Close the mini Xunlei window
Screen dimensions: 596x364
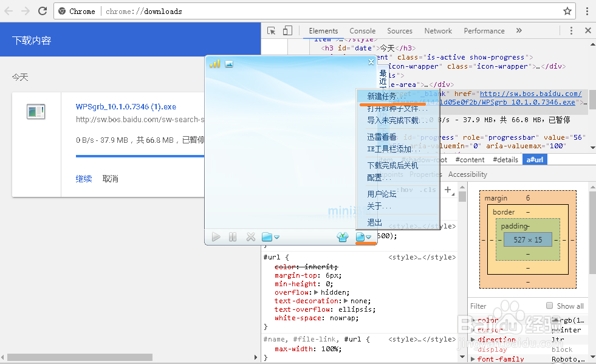point(371,62)
